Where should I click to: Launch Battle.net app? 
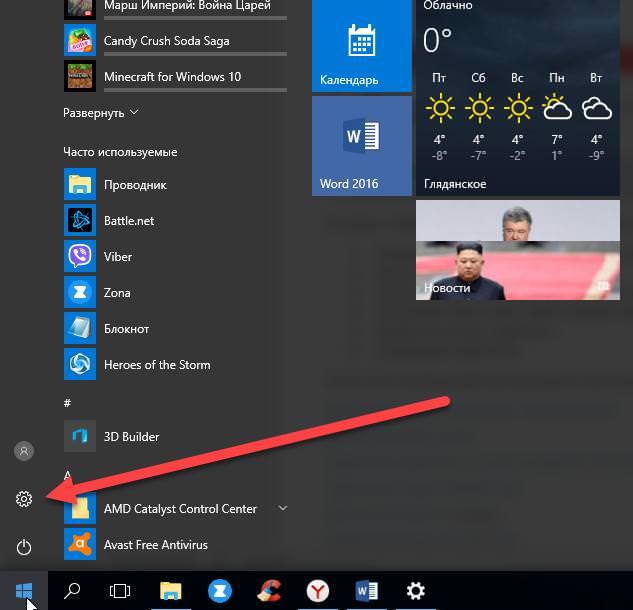pos(175,220)
